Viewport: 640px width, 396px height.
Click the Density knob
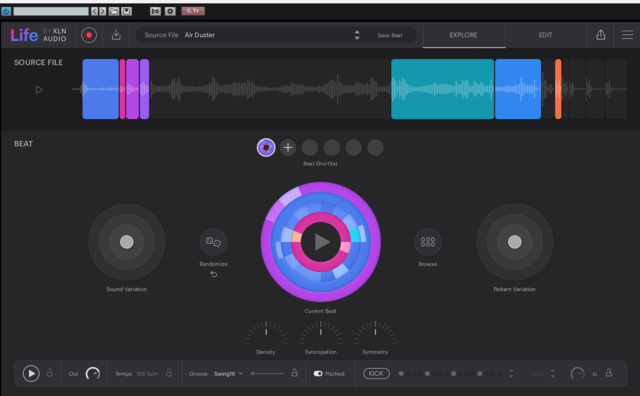266,332
